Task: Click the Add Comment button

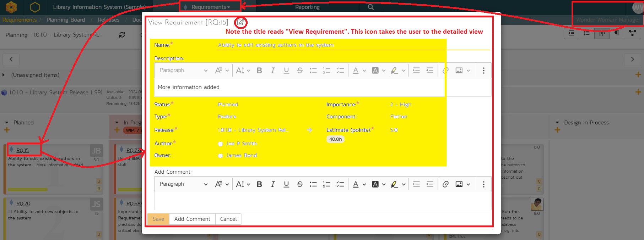Action: click(192, 219)
